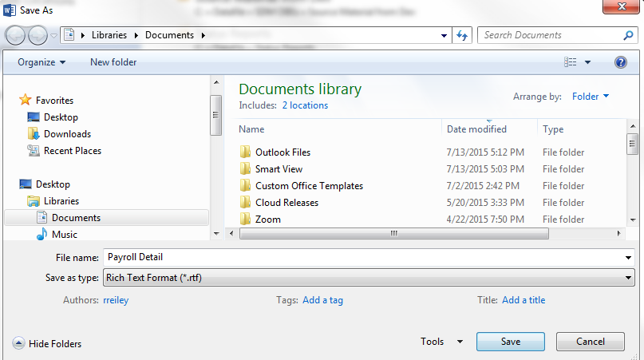
Task: Collapse the dialog with Hide Folders
Action: pyautogui.click(x=48, y=343)
